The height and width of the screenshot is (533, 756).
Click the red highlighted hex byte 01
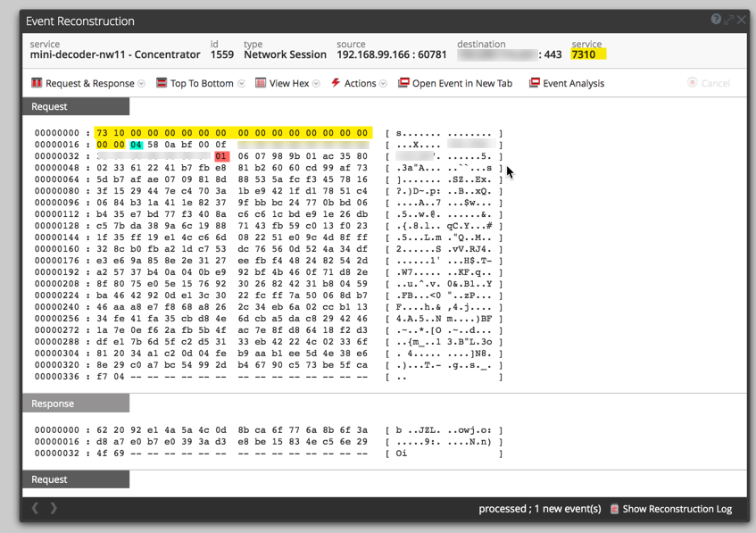coord(221,156)
